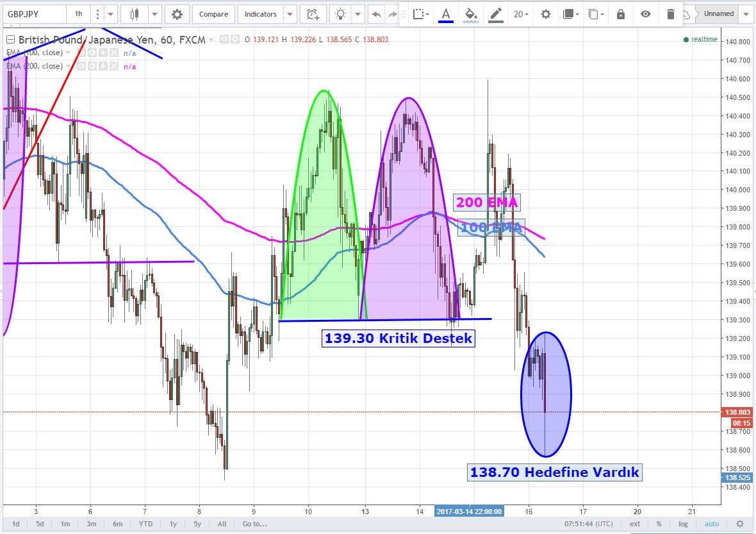Image resolution: width=756 pixels, height=534 pixels.
Task: Select the paint bucket background fill tool
Action: pos(471,14)
